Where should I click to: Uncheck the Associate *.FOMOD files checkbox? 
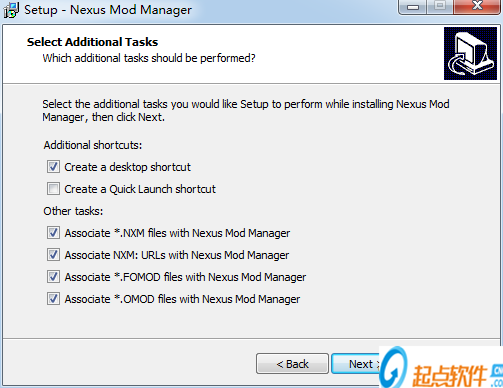[53, 277]
